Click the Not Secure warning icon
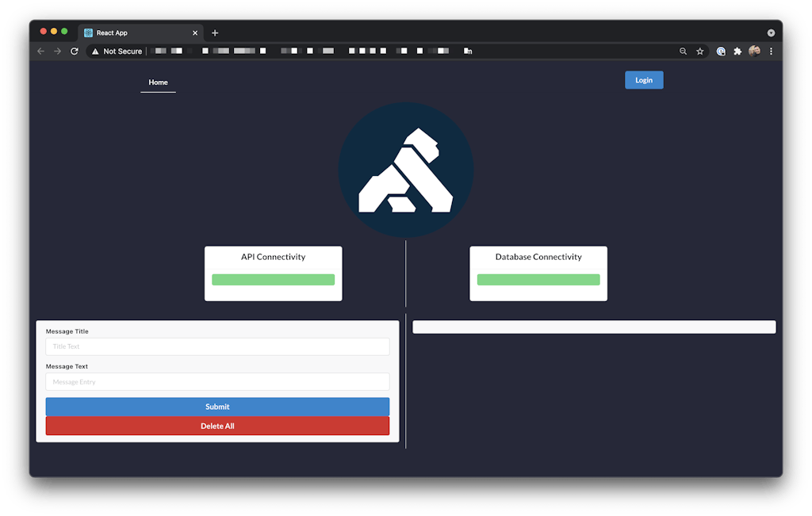 [x=95, y=52]
